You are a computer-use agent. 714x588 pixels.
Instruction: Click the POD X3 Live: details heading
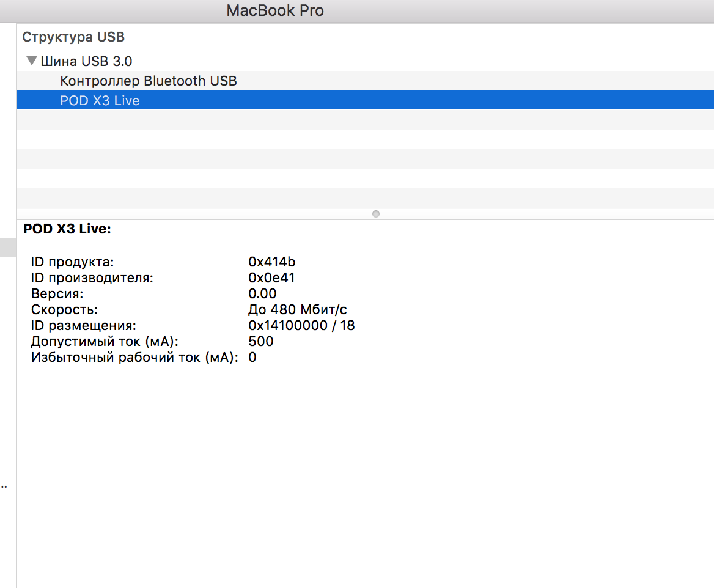(67, 229)
